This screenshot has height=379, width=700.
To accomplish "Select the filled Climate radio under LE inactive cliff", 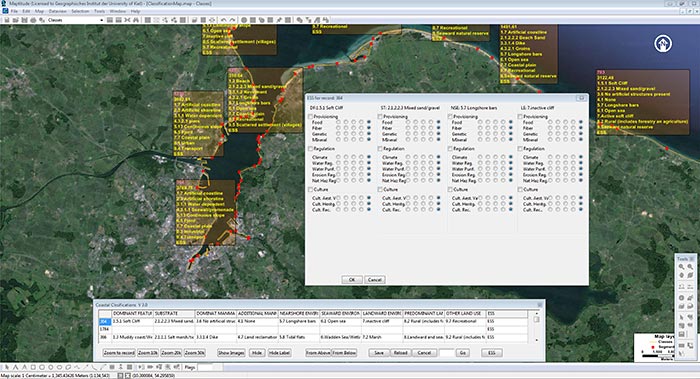I will pos(581,157).
